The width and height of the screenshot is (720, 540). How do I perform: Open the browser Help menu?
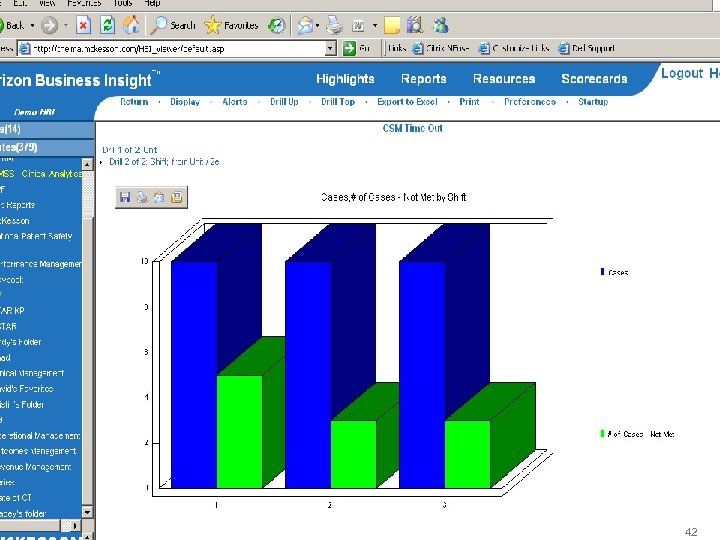[x=152, y=3]
